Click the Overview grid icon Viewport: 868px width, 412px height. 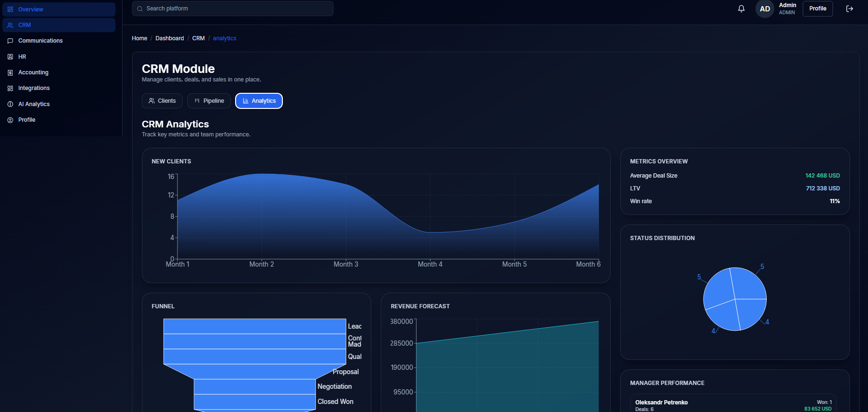point(10,9)
